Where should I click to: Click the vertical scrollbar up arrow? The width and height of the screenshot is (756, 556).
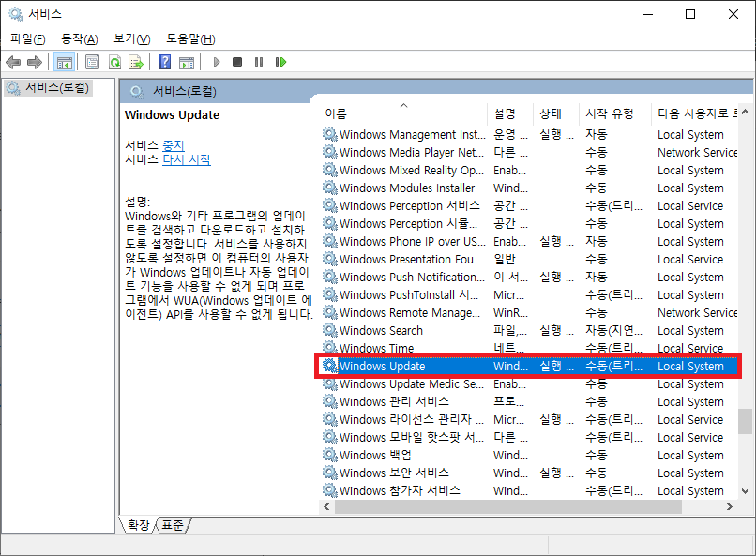(745, 112)
